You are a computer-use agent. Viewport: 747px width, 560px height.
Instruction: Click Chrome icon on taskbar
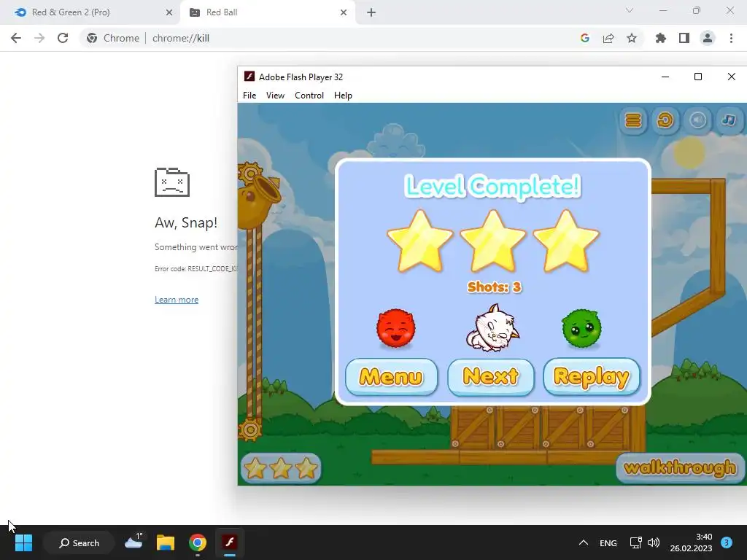[197, 542]
